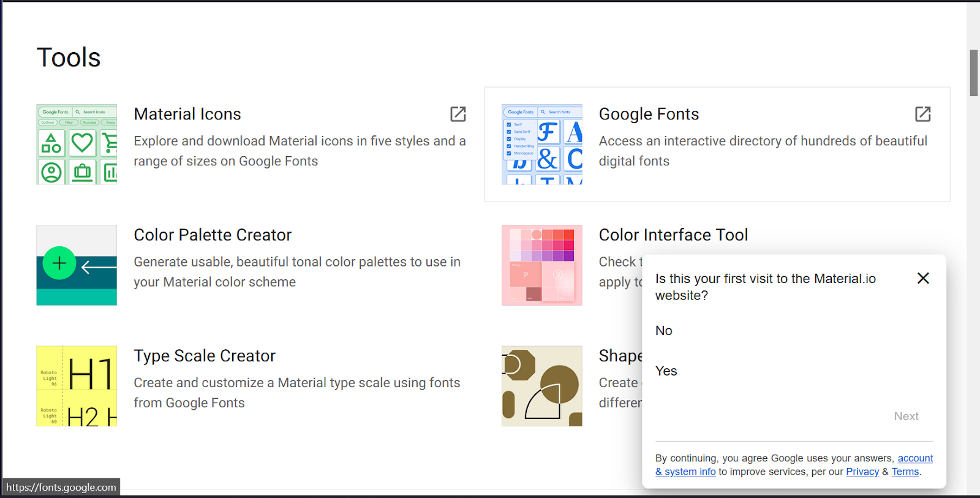Click the Type Scale Creator thumbnail
Screen dimensions: 980x498
pyautogui.click(x=77, y=386)
